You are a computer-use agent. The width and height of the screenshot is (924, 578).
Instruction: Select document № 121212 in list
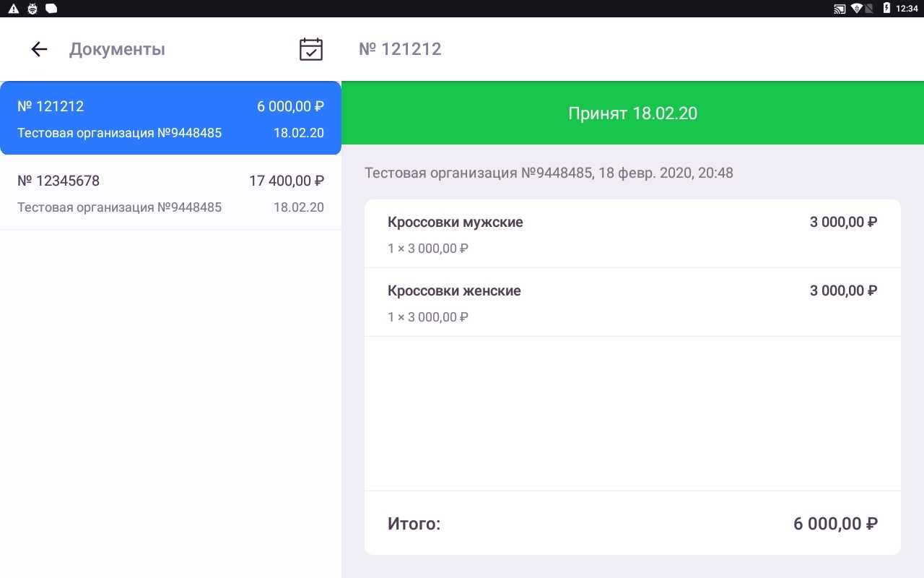[170, 118]
